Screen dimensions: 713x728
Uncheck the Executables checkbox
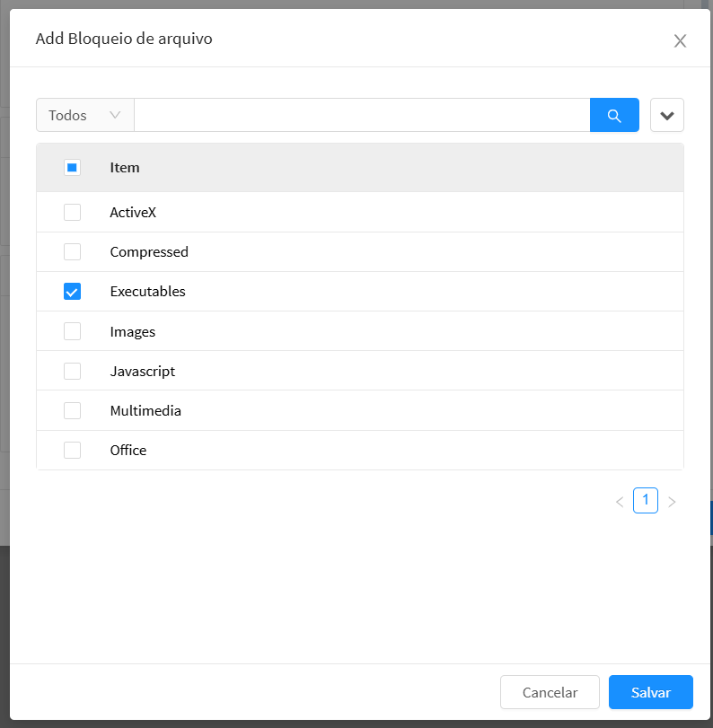tap(73, 292)
